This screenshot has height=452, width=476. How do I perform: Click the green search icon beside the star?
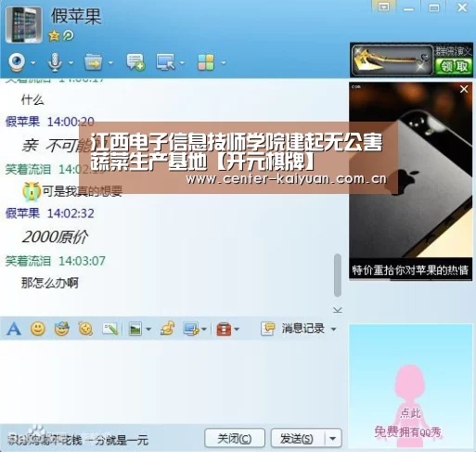[69, 35]
